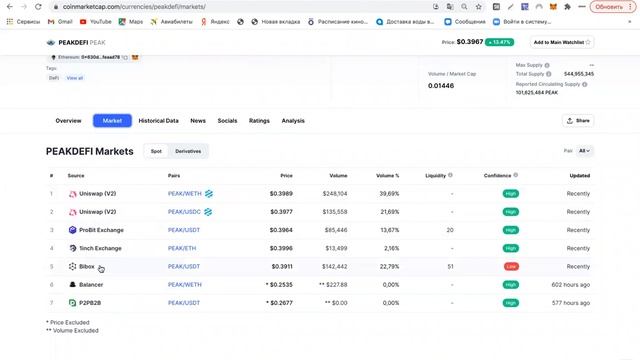Click Max Supply info icon
This screenshot has width=640, height=360.
[x=547, y=65]
